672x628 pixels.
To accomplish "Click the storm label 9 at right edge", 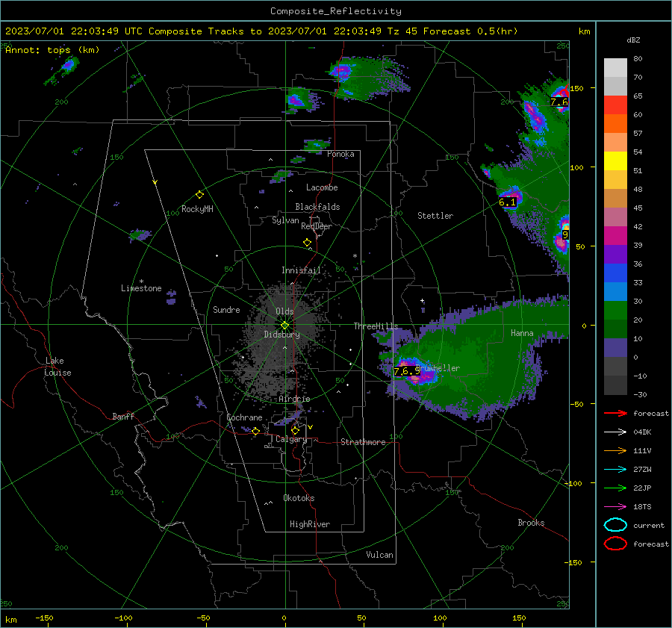I will pyautogui.click(x=565, y=235).
